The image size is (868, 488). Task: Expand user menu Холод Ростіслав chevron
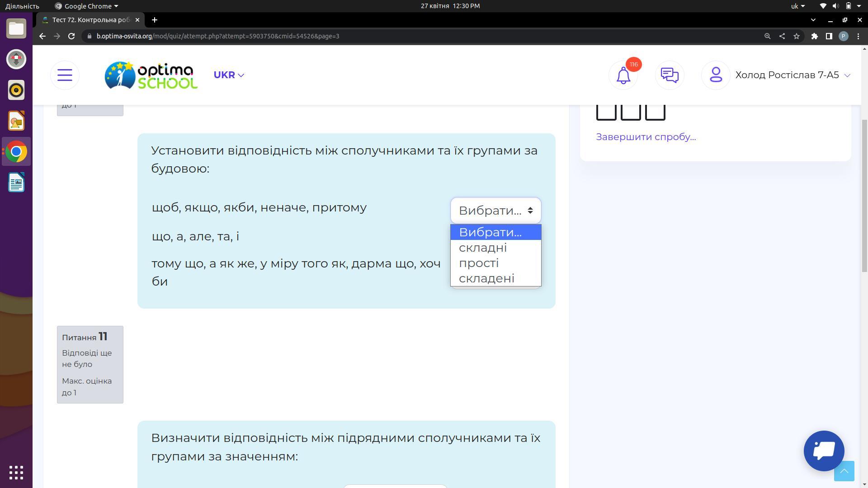847,75
